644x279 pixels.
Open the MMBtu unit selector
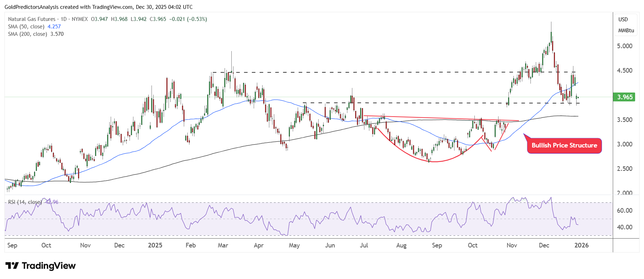626,30
